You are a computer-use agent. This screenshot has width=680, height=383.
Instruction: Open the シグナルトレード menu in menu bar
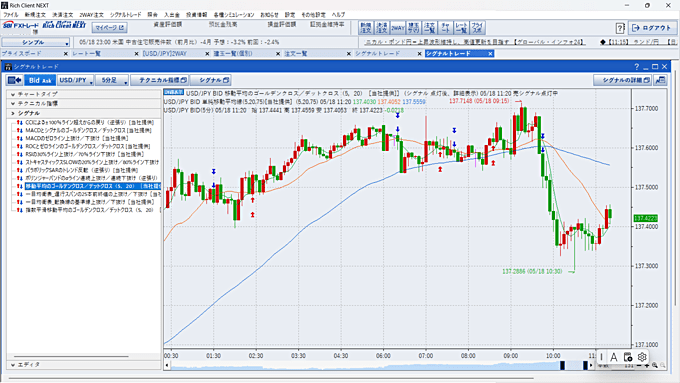tap(125, 15)
